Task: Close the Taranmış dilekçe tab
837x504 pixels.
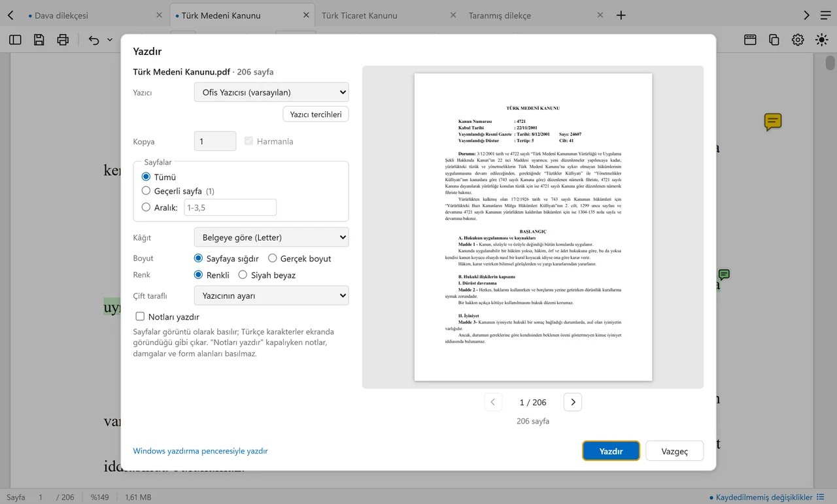Action: coord(600,15)
